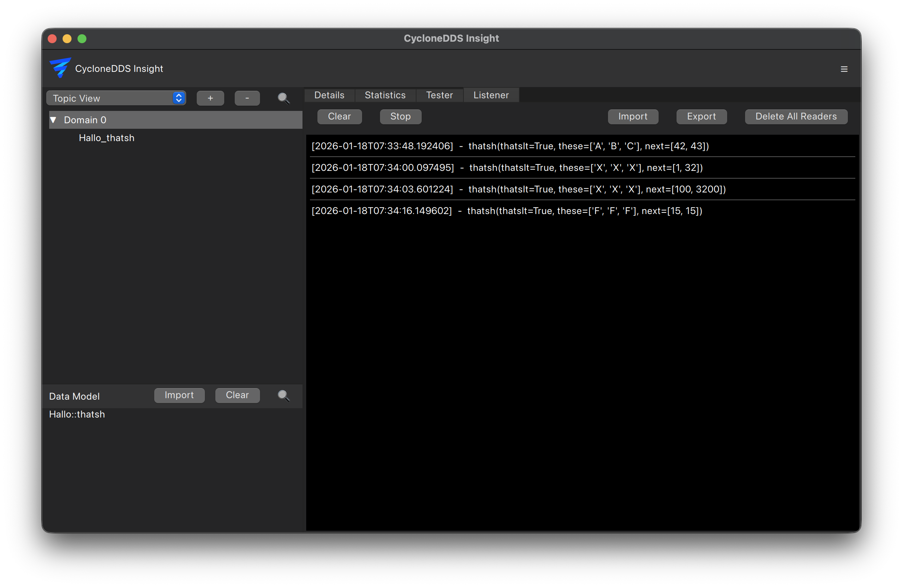This screenshot has height=588, width=903.
Task: Switch to the Tester tab
Action: [439, 95]
